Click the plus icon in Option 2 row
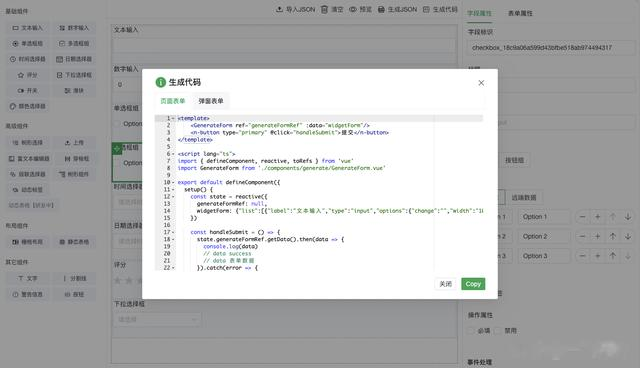640x368 pixels. (598, 236)
